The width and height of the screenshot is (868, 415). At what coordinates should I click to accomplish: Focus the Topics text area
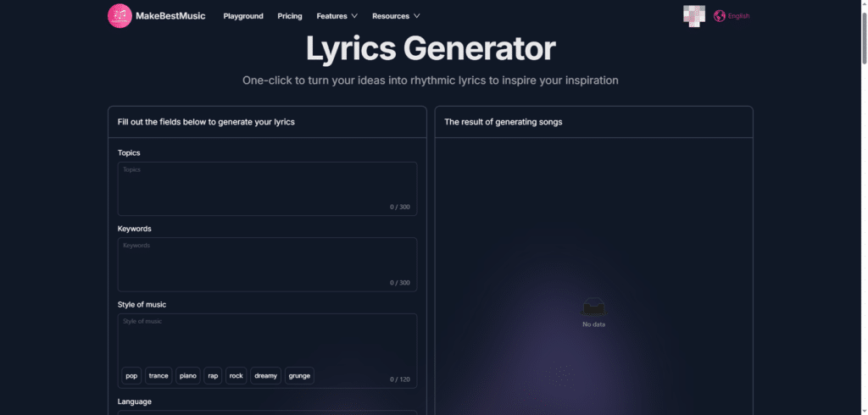[267, 189]
